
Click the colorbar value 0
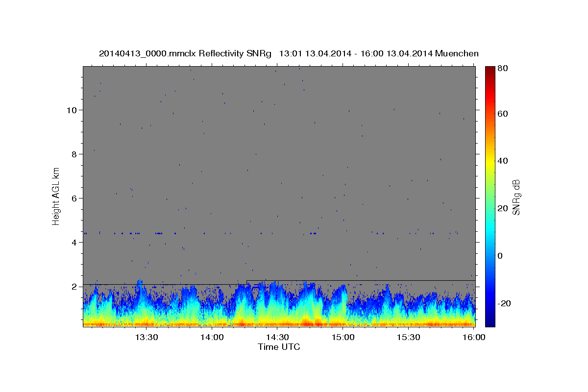(500, 256)
